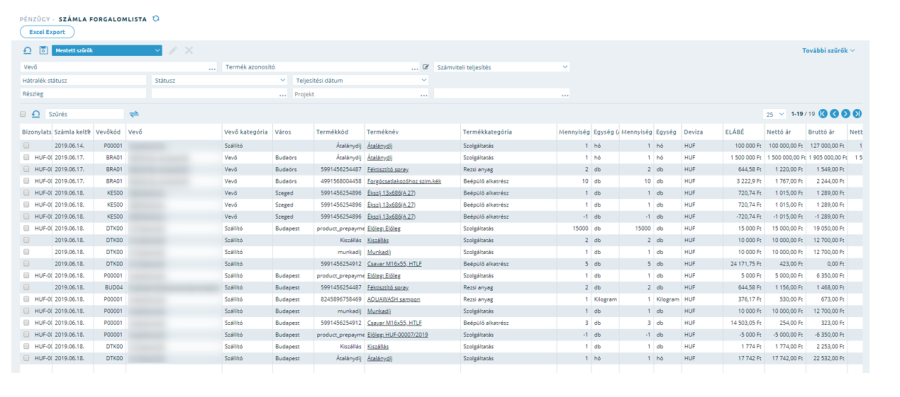900x397 pixels.
Task: Click the pencil edit saved filter icon
Action: (x=173, y=50)
